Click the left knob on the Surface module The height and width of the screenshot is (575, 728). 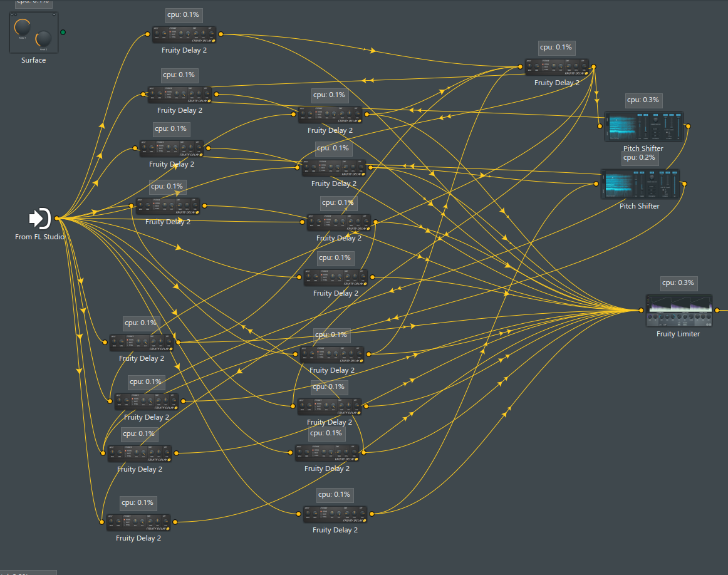pos(22,27)
